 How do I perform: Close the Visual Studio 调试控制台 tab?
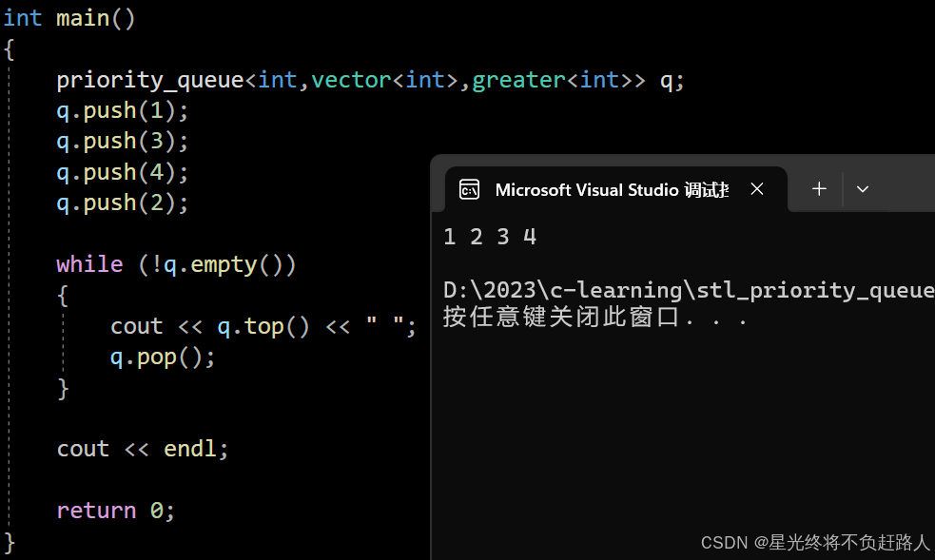pos(756,189)
